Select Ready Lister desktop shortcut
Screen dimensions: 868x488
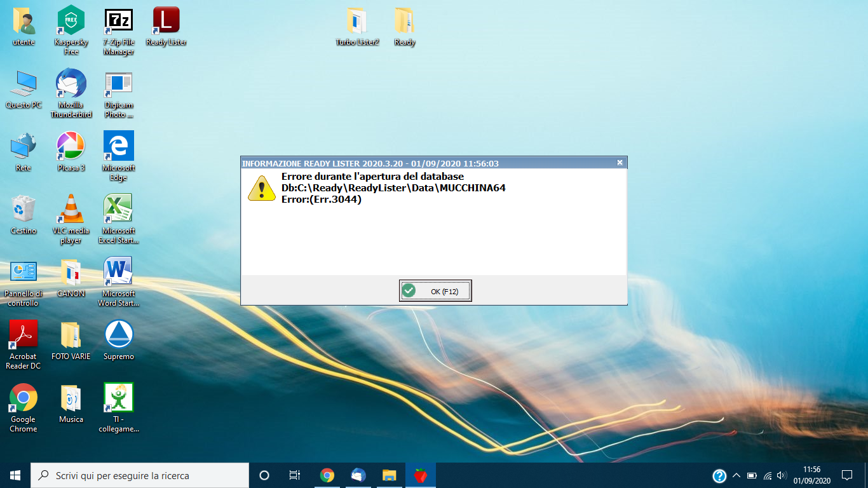[x=166, y=27]
